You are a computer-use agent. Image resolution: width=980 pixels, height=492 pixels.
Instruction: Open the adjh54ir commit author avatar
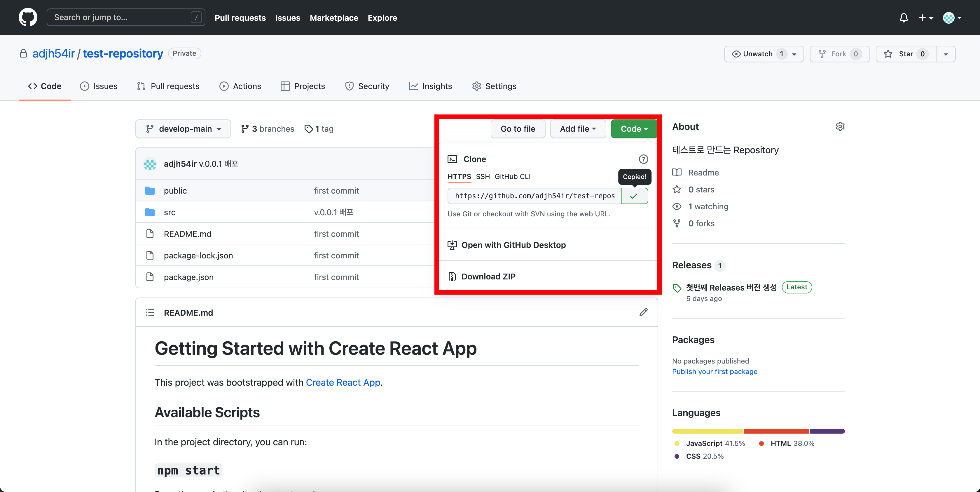150,164
